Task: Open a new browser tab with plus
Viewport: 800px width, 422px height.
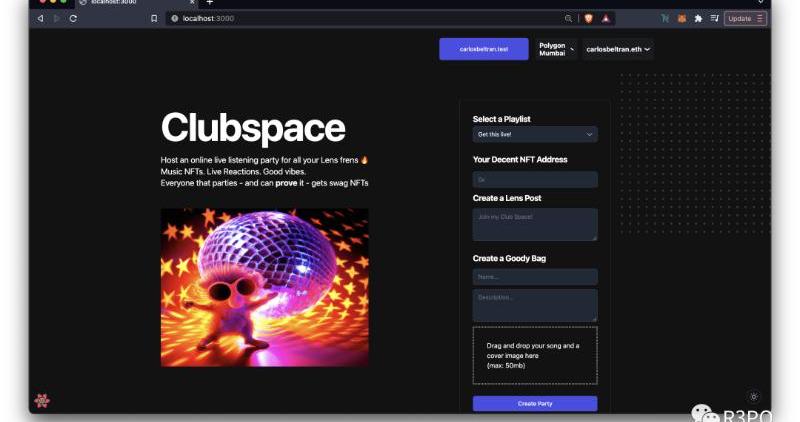Action: (210, 3)
